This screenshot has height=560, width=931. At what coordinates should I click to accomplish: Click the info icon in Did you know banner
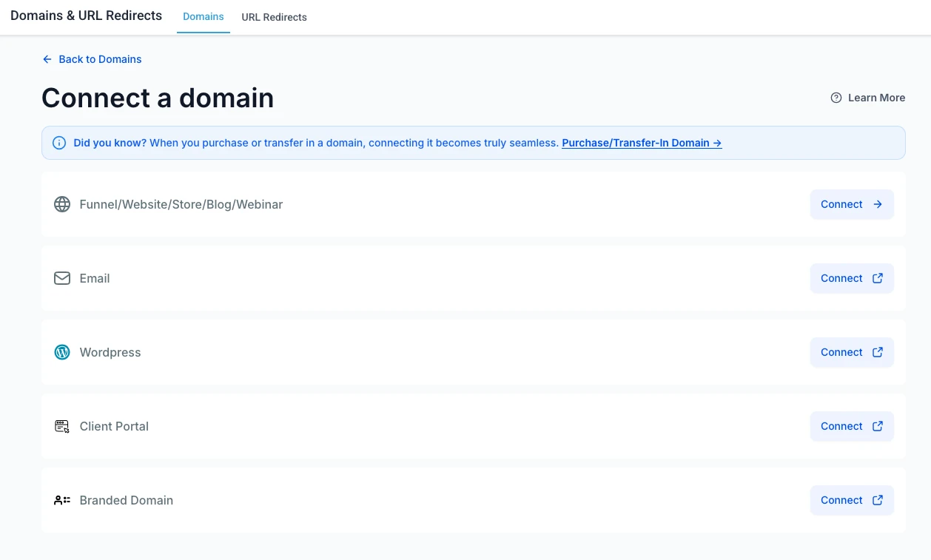point(59,143)
